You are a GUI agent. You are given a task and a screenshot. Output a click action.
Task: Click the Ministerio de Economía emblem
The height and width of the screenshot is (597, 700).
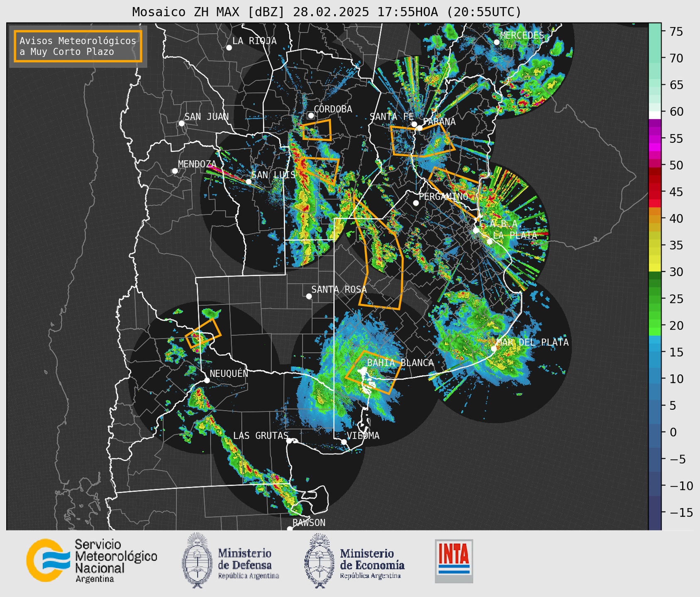click(x=319, y=561)
